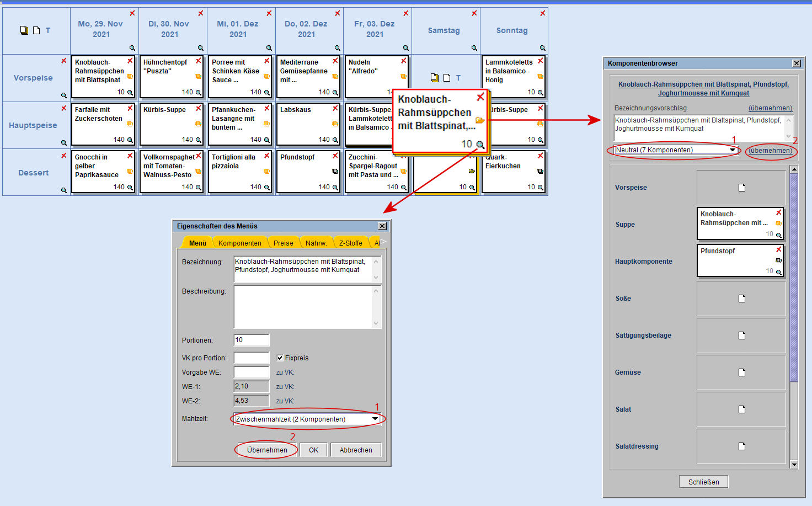Screen dimensions: 812x506
Task: Click the übernehmen link beside the Neutral dropdown
Action: pyautogui.click(x=771, y=151)
